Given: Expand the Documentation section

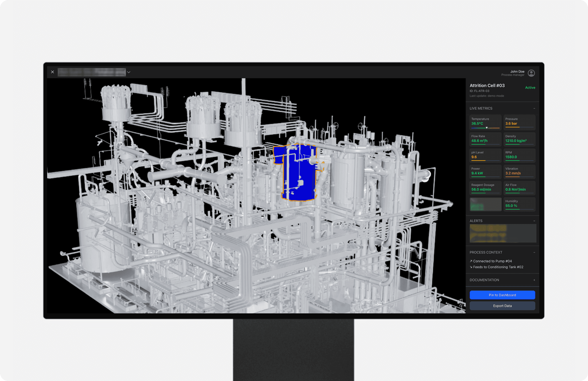Looking at the screenshot, I should [534, 280].
